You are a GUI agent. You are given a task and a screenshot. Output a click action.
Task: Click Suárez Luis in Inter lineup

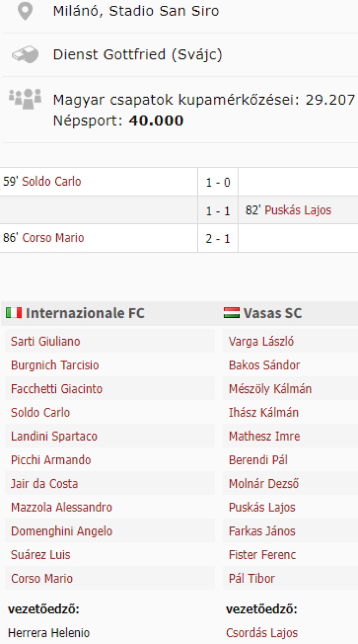tap(41, 554)
